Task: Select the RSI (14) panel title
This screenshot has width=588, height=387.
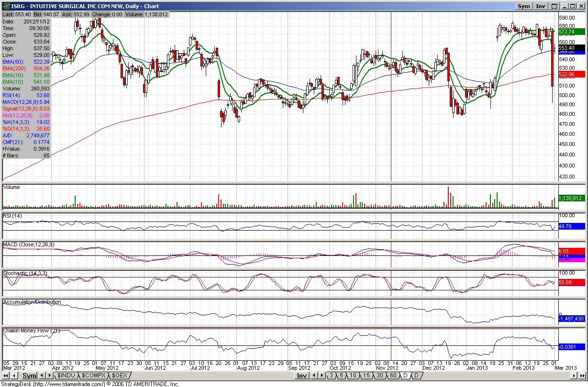Action: [x=13, y=216]
